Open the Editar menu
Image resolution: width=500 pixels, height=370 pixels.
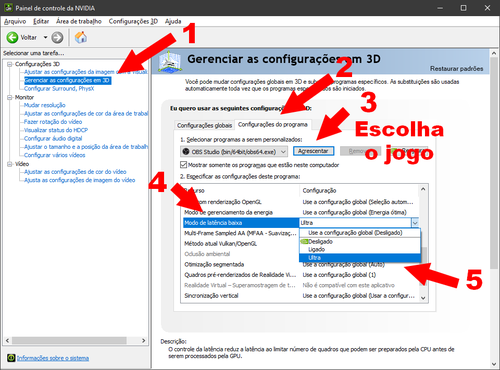[41, 21]
